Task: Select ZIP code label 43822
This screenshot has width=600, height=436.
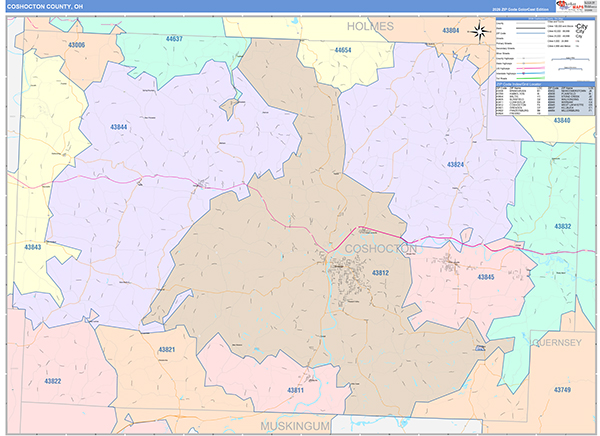Action: point(52,381)
